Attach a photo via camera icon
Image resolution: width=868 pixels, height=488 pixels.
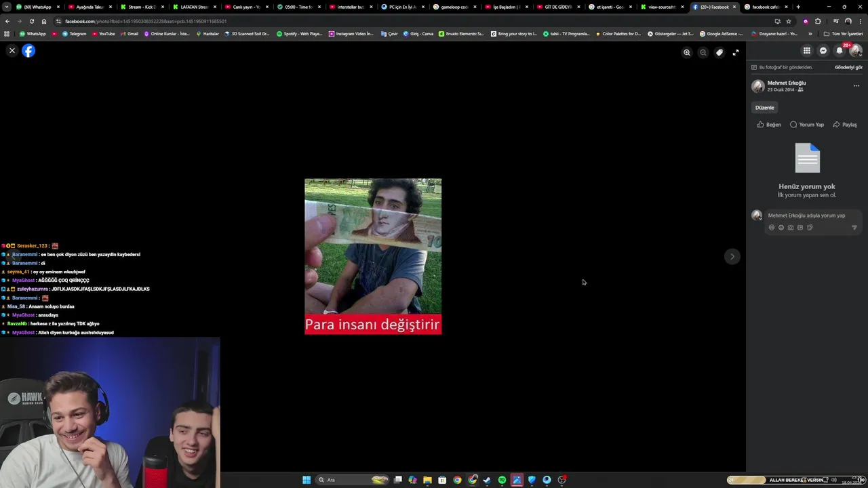coord(791,228)
